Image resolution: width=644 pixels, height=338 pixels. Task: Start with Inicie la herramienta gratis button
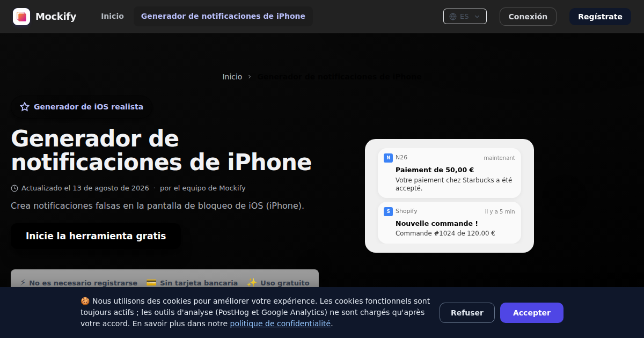(x=96, y=236)
